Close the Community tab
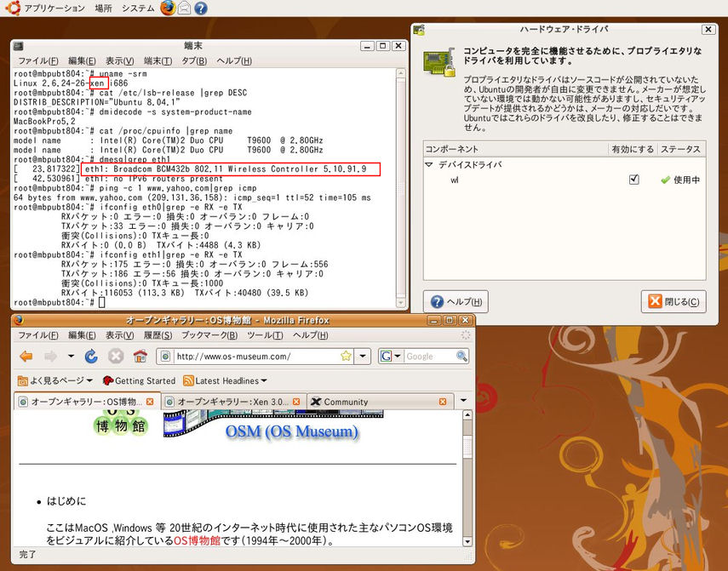Screen dimensions: 728x571 [443, 402]
